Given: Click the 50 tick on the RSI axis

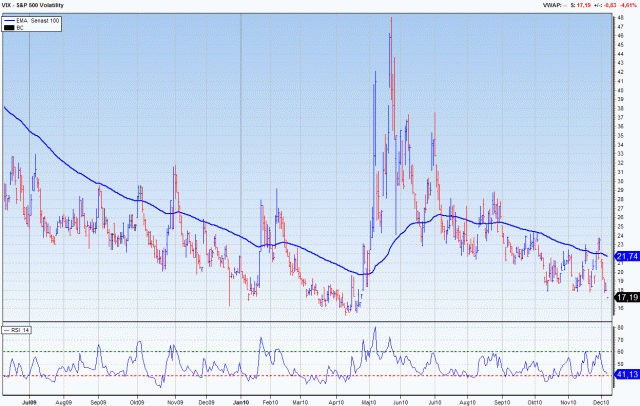Looking at the screenshot, I should 620,364.
